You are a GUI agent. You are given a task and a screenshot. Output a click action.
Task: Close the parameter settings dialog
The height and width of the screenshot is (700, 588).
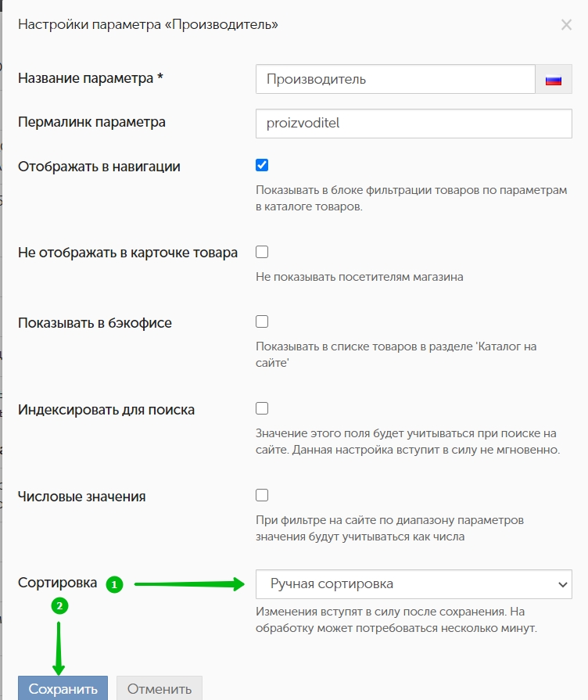pyautogui.click(x=566, y=24)
